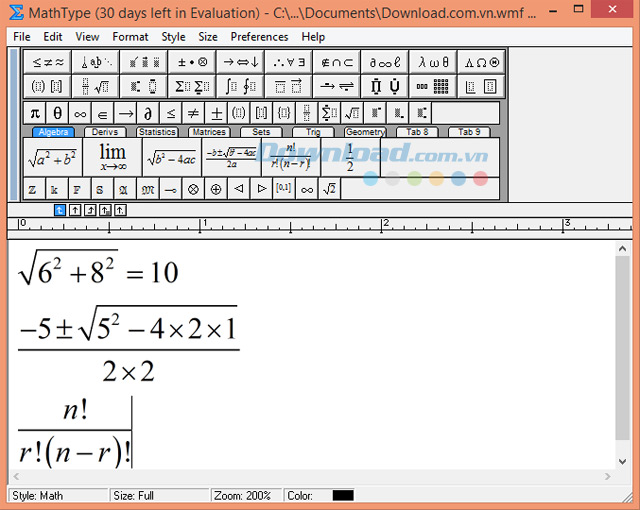Open the Format menu
Screen dimensions: 640x510
[130, 37]
